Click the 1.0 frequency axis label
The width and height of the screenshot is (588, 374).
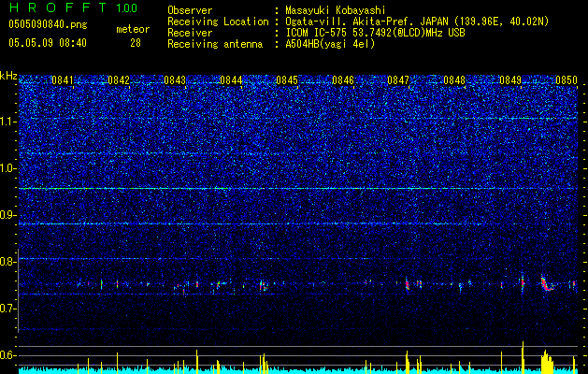(8, 168)
